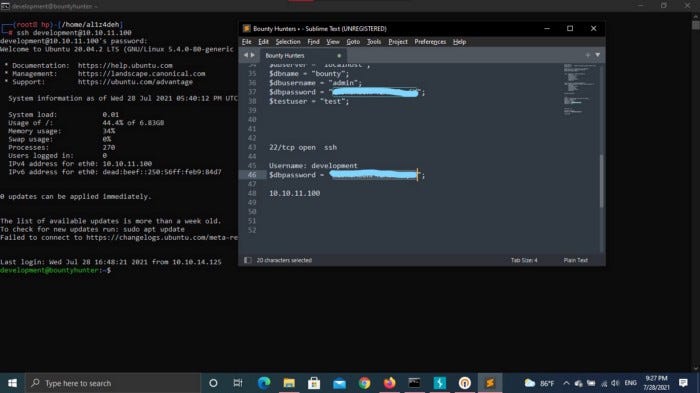The width and height of the screenshot is (700, 393).
Task: Click 'https://ubuntu.com/advantage' in the terminal
Action: coord(135,82)
